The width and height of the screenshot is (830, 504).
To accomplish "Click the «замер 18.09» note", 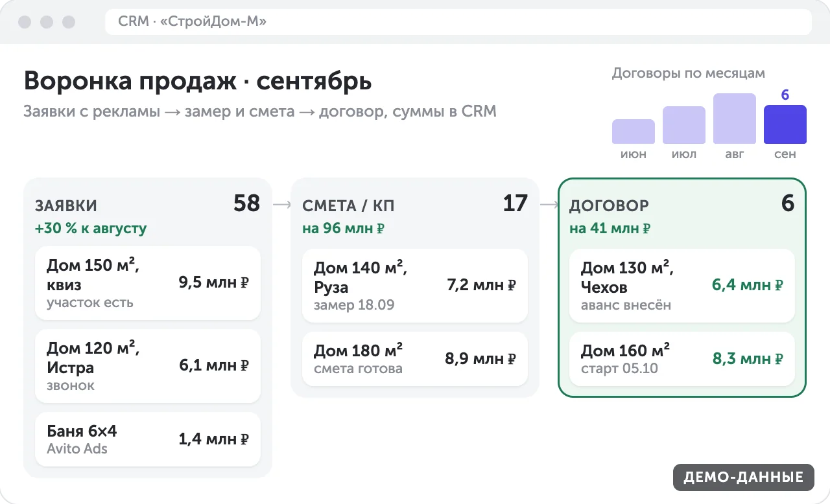I will point(354,304).
